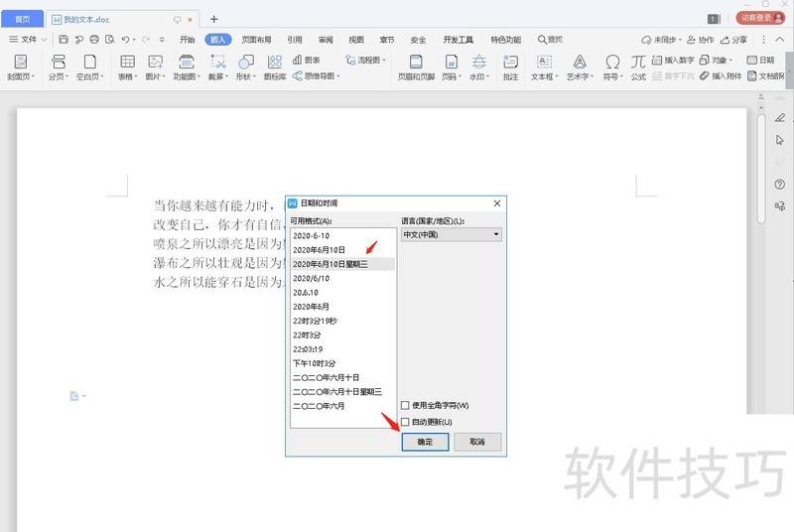This screenshot has height=532, width=794.
Task: Insert a 空白页 blank page
Action: [x=90, y=62]
